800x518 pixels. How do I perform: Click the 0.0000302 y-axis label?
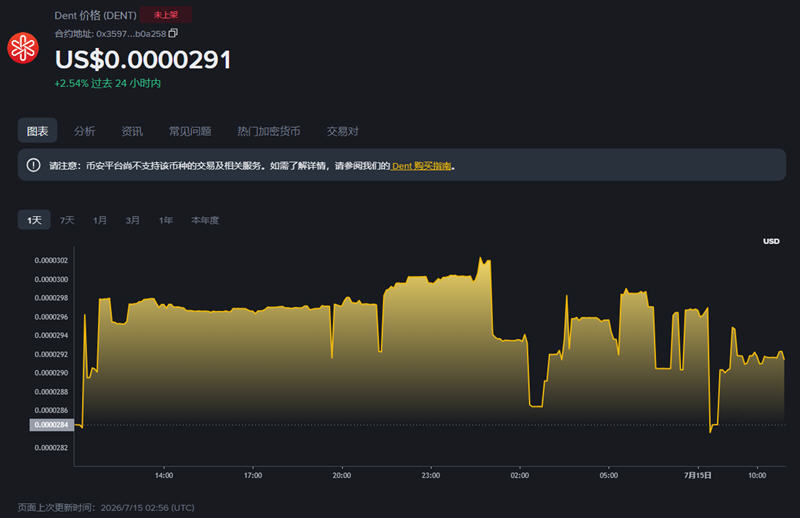point(51,260)
